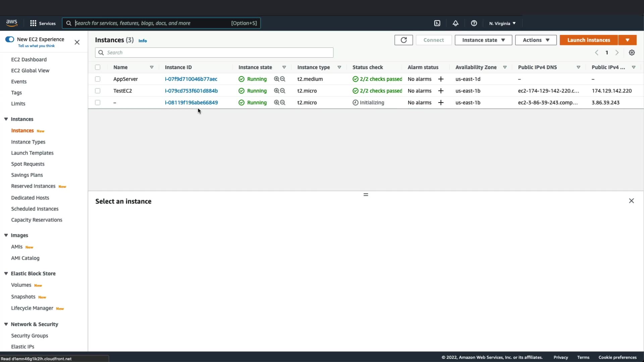
Task: Open AWS CloudShell terminal icon
Action: coord(437,23)
